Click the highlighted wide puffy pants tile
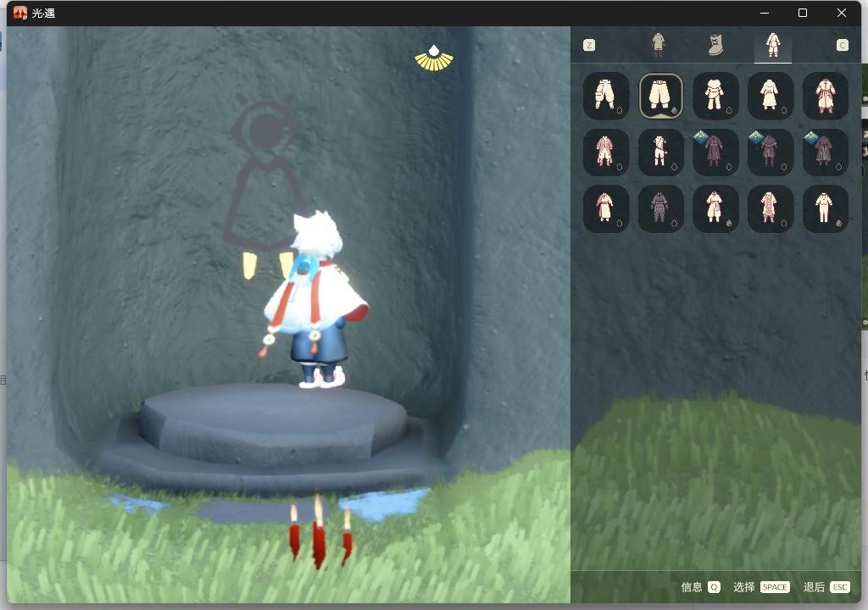Image resolution: width=868 pixels, height=610 pixels. click(660, 96)
